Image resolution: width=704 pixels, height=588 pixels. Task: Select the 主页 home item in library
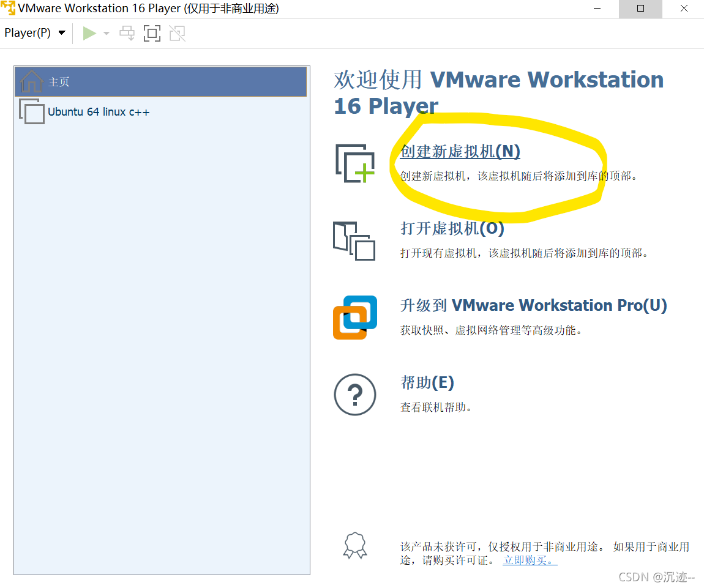coord(161,82)
